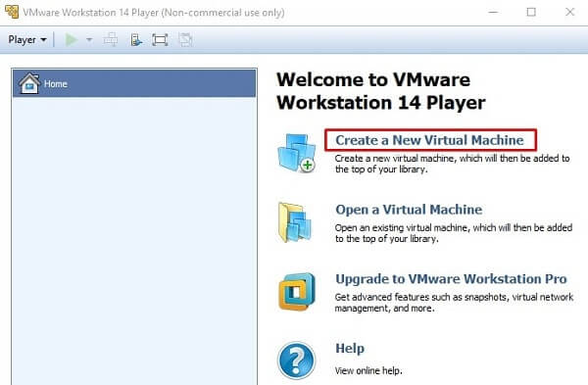This screenshot has width=588, height=385.
Task: Click the Create a New Virtual Machine link
Action: [429, 140]
